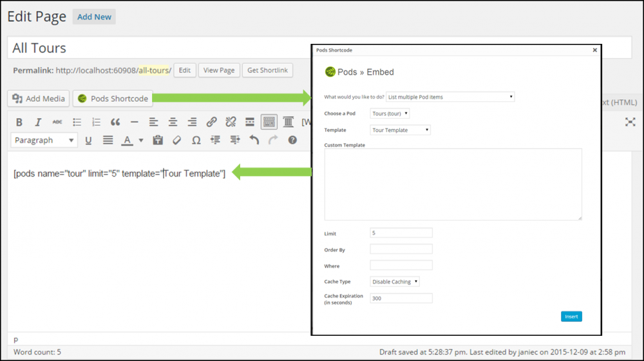Expand the 'What would you like to do' dropdown
The height and width of the screenshot is (361, 644).
tap(450, 97)
